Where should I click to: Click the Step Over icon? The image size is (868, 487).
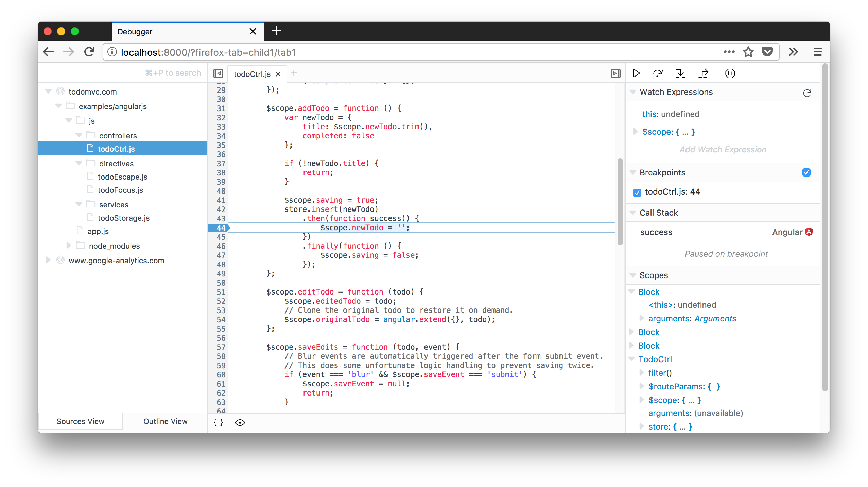point(658,73)
